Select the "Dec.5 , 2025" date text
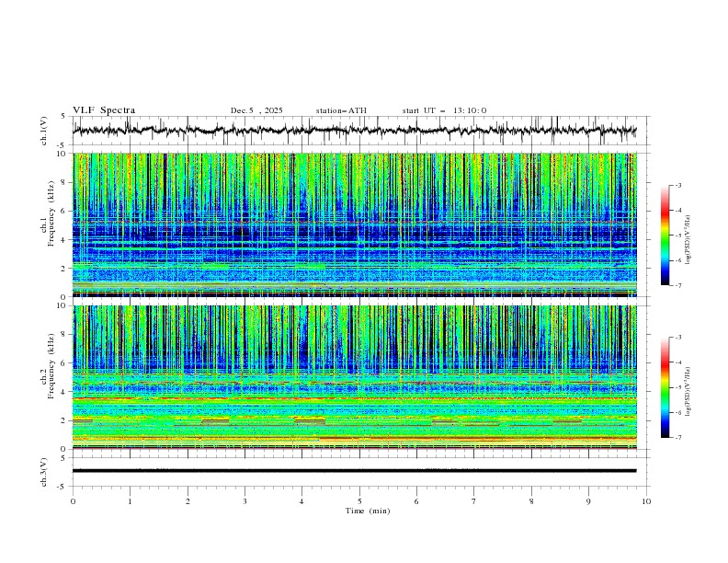 (x=256, y=110)
